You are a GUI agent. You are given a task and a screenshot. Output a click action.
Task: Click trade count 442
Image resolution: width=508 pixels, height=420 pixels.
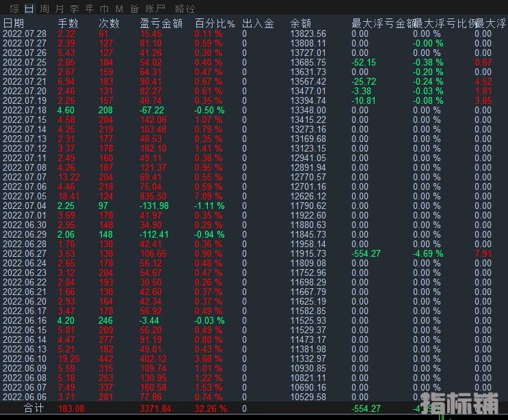pos(106,359)
